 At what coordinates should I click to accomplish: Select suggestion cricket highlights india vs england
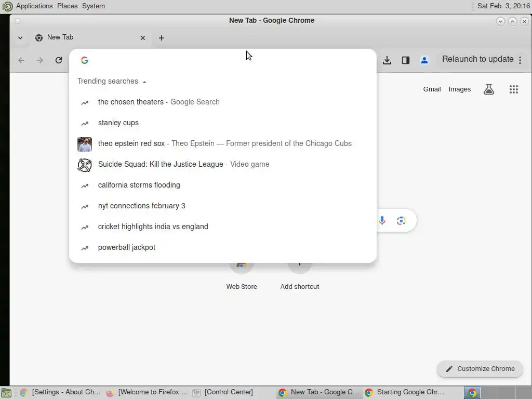pyautogui.click(x=222, y=227)
